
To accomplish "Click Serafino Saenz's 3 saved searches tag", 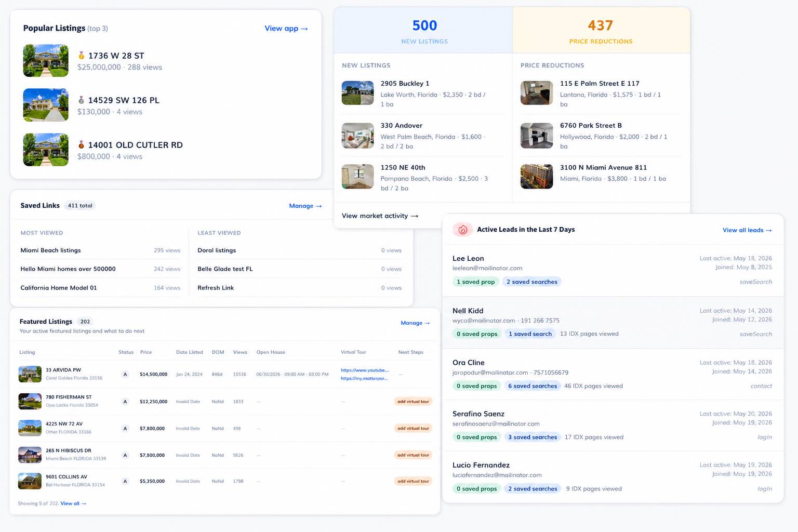I will click(x=533, y=437).
